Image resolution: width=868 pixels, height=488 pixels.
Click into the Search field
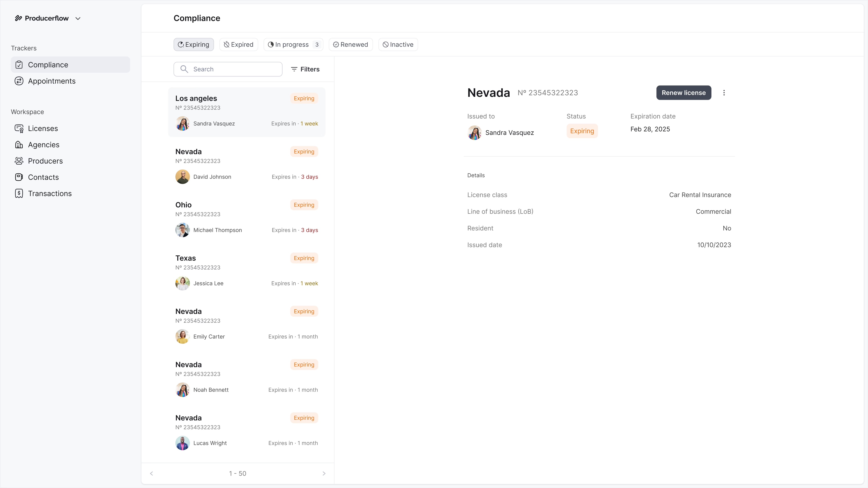tap(232, 69)
